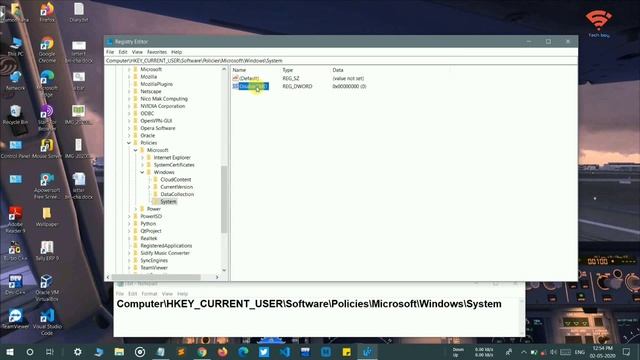640x360 pixels.
Task: Switch to Sticky Notes in taskbar
Action: coord(347,352)
